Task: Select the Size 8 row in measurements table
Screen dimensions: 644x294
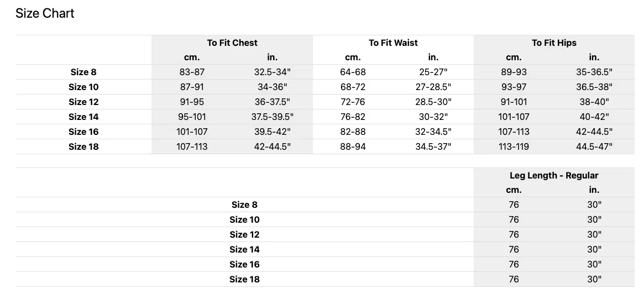Action: click(325, 72)
